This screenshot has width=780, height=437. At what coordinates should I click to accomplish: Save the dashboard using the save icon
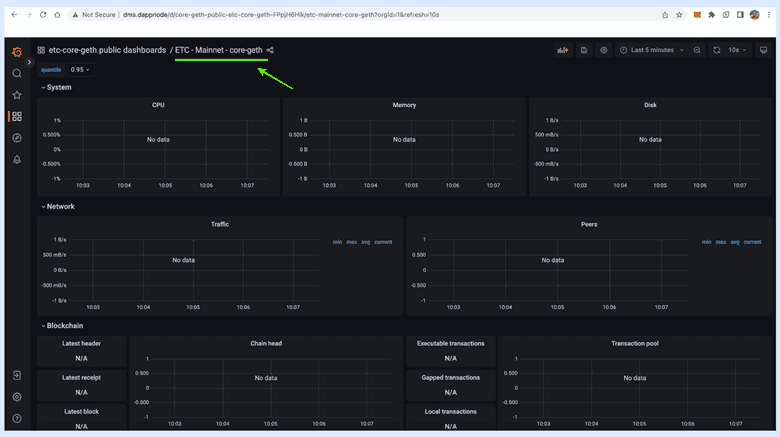click(584, 50)
